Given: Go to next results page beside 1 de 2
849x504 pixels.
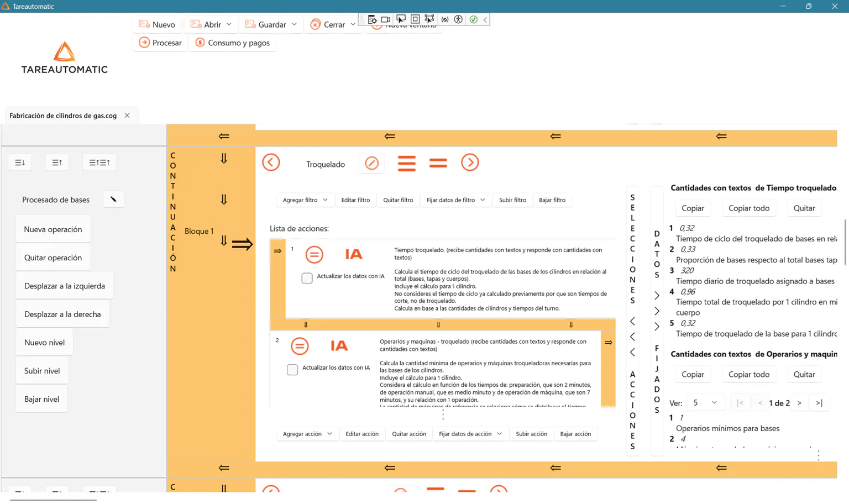Looking at the screenshot, I should pos(799,403).
